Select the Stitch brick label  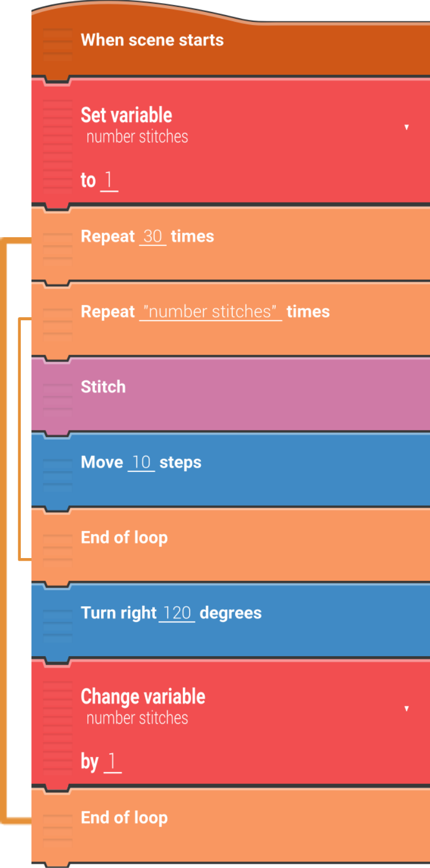pos(103,387)
